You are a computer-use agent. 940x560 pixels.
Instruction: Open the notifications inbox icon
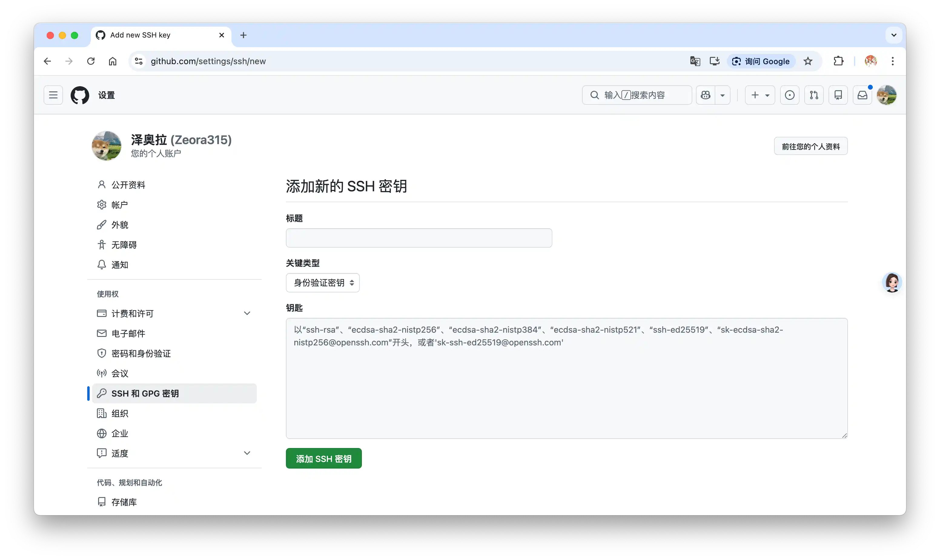[x=862, y=95]
